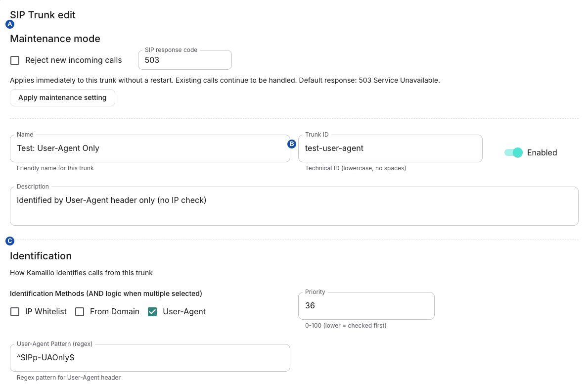
Task: Check the From Domain identification method
Action: (80, 312)
